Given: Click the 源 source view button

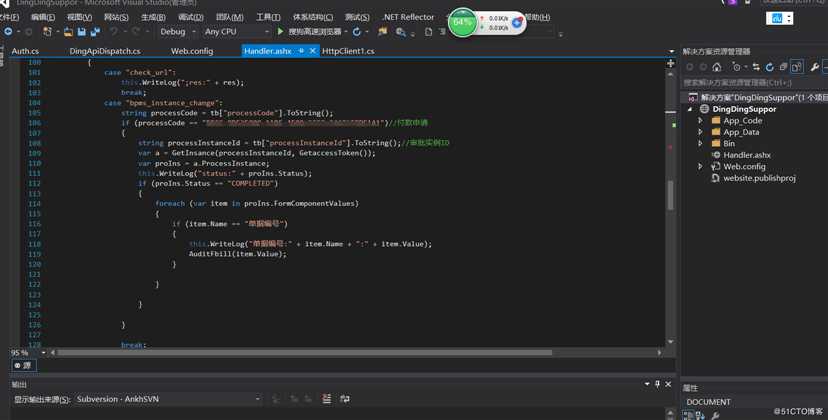Looking at the screenshot, I should (23, 365).
